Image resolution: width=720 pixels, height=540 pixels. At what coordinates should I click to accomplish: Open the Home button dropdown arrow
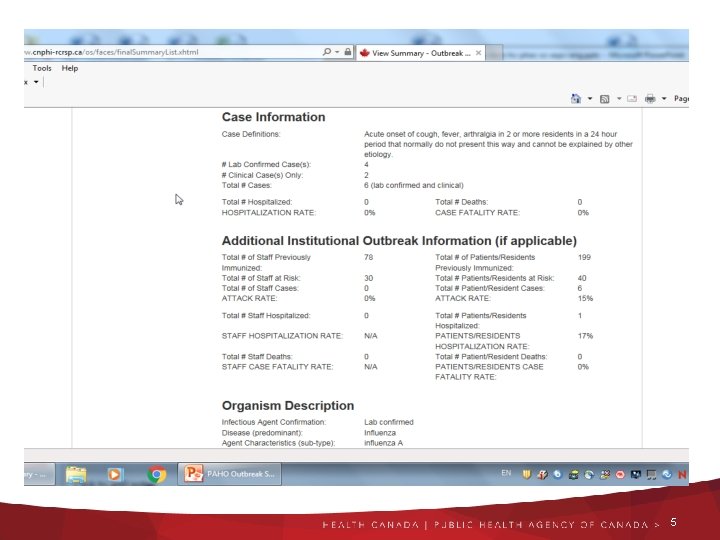click(x=590, y=98)
